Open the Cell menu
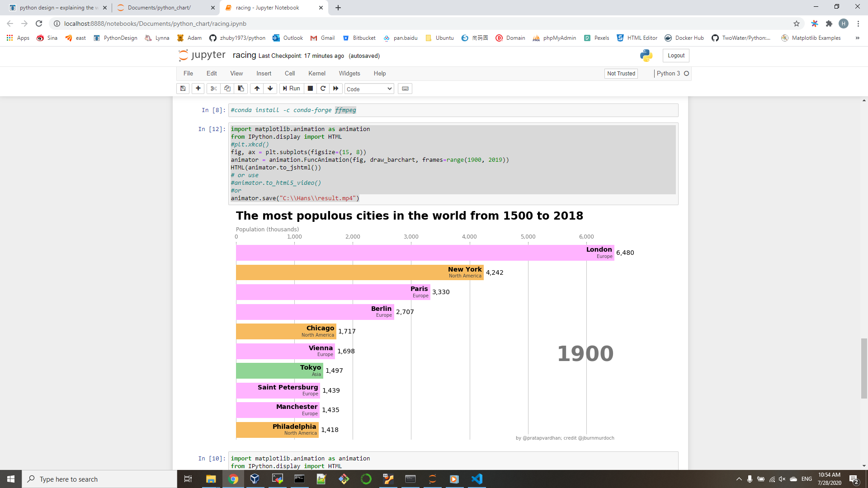 (289, 73)
